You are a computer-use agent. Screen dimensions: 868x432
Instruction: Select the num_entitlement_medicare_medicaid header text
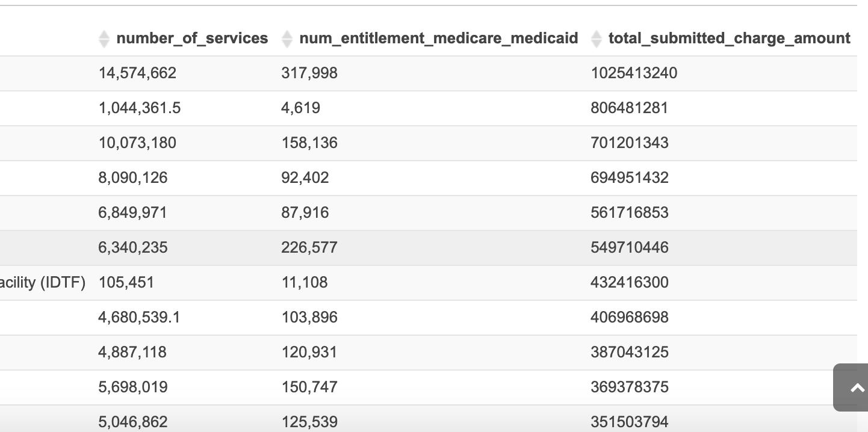(x=438, y=39)
